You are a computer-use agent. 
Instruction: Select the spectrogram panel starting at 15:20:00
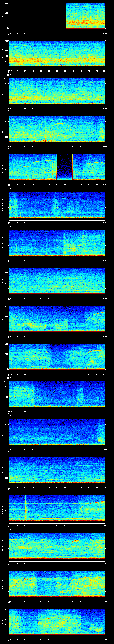click(x=57, y=432)
